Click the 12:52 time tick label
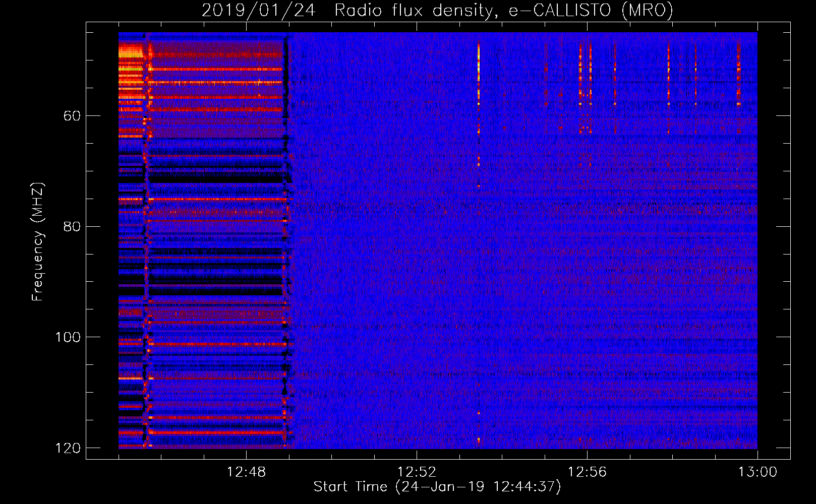The width and height of the screenshot is (816, 504). tap(417, 472)
